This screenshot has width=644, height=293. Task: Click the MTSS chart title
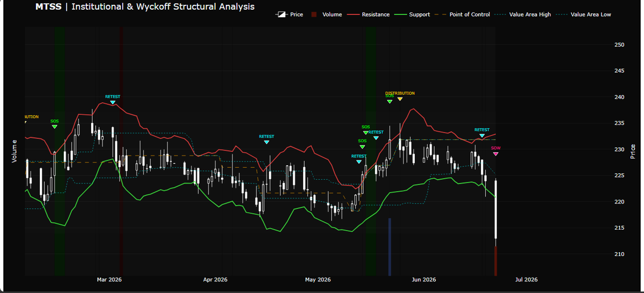click(x=145, y=7)
